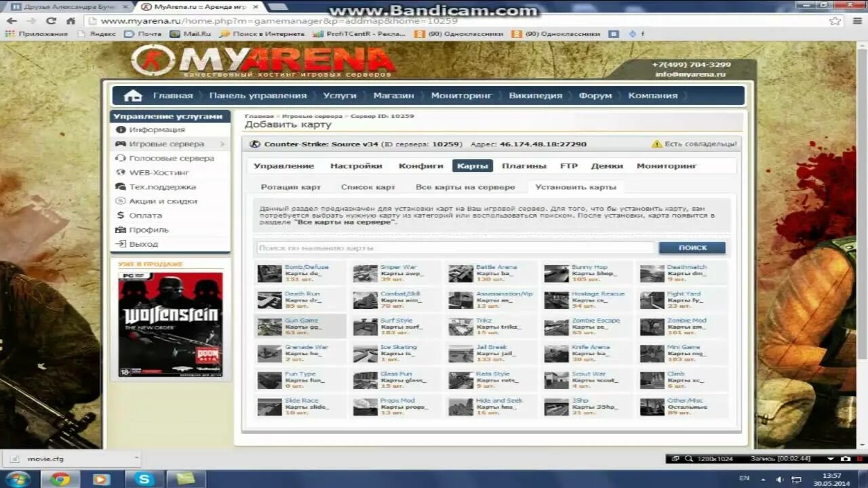
Task: Click the Sniper War category thumbnail
Action: (365, 273)
